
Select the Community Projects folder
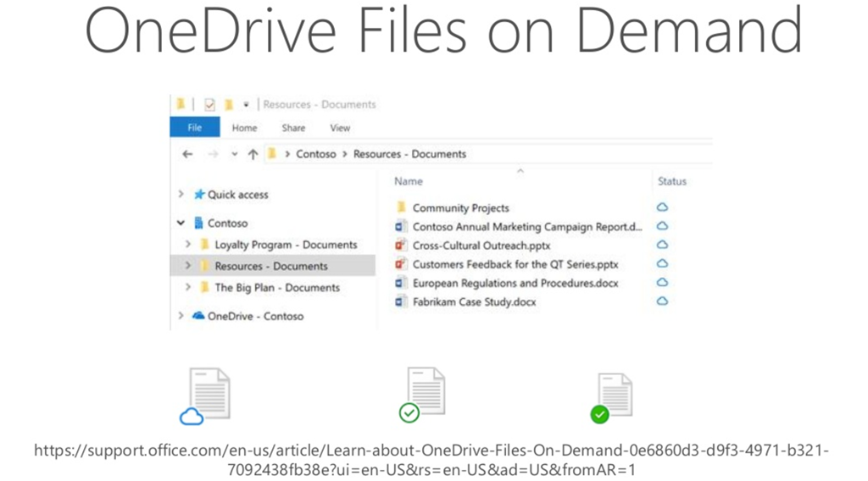pos(460,207)
